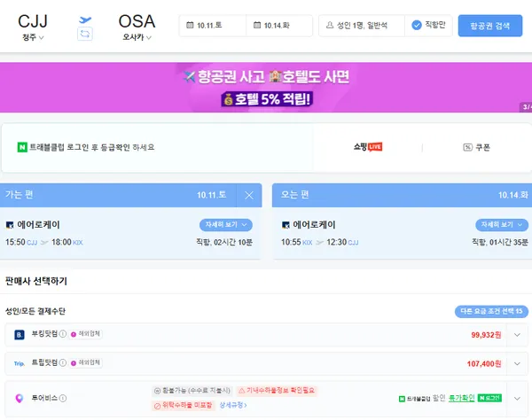The width and height of the screenshot is (532, 420).
Task: Click the green N Naver logo icon
Action: click(x=22, y=147)
